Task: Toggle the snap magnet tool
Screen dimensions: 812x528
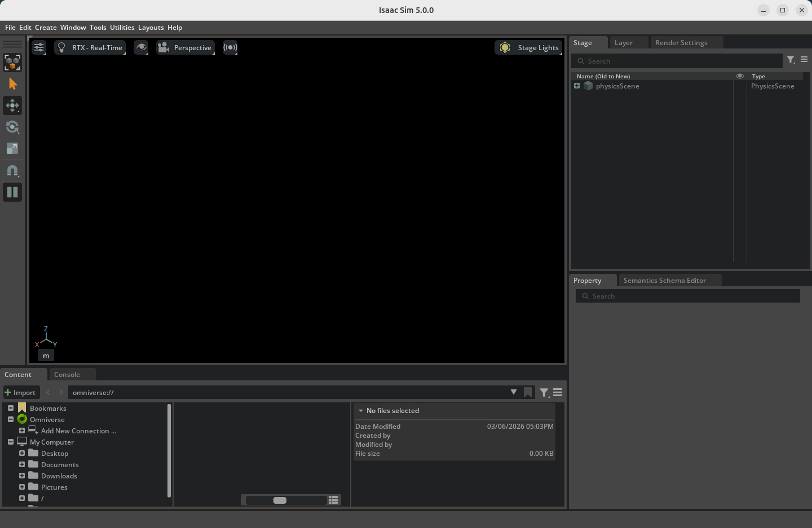Action: tap(12, 170)
